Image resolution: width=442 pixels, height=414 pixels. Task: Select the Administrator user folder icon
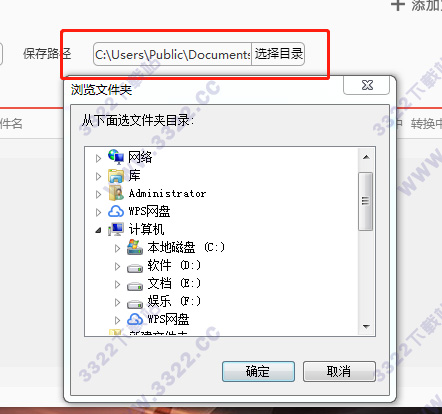116,193
